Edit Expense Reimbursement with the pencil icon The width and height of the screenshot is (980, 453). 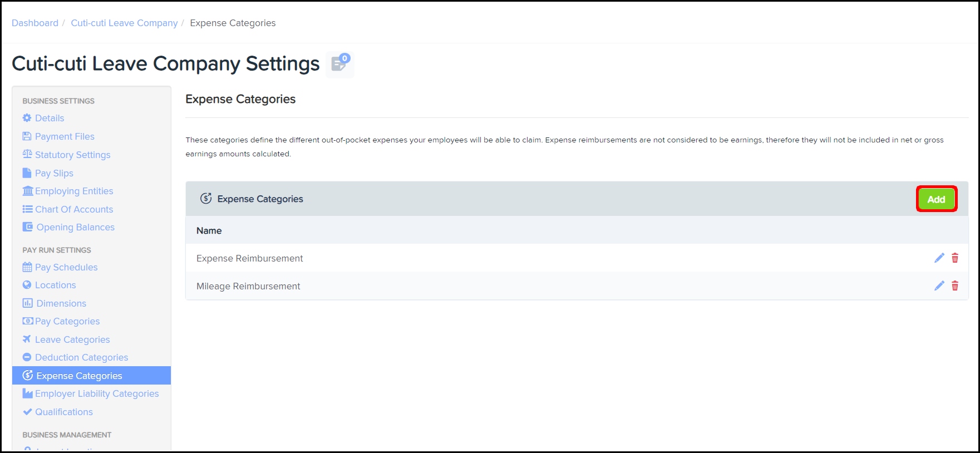coord(939,258)
